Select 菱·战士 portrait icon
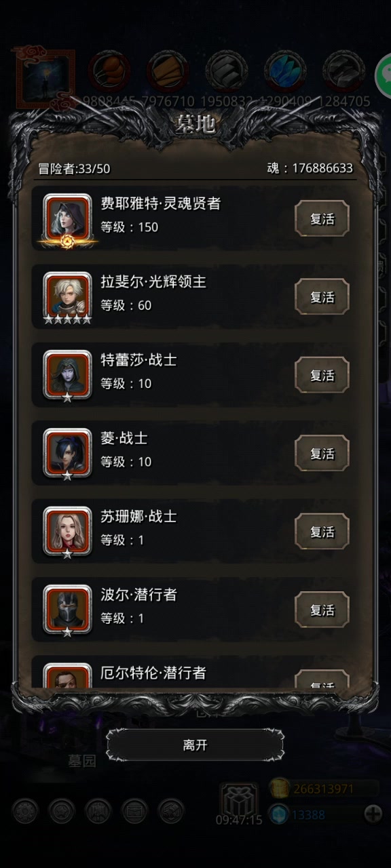This screenshot has width=391, height=868. [x=67, y=454]
